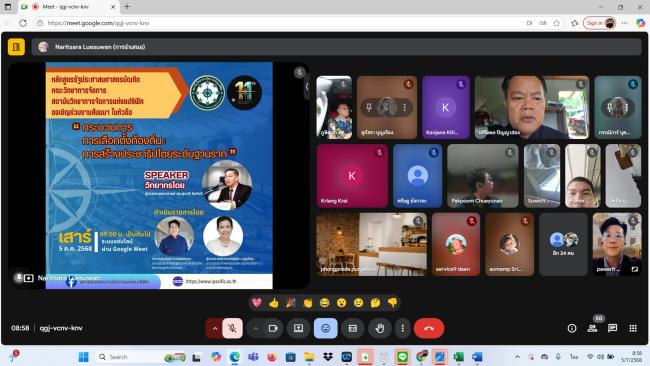
Task: Leave call with the red hang-up button
Action: [429, 328]
